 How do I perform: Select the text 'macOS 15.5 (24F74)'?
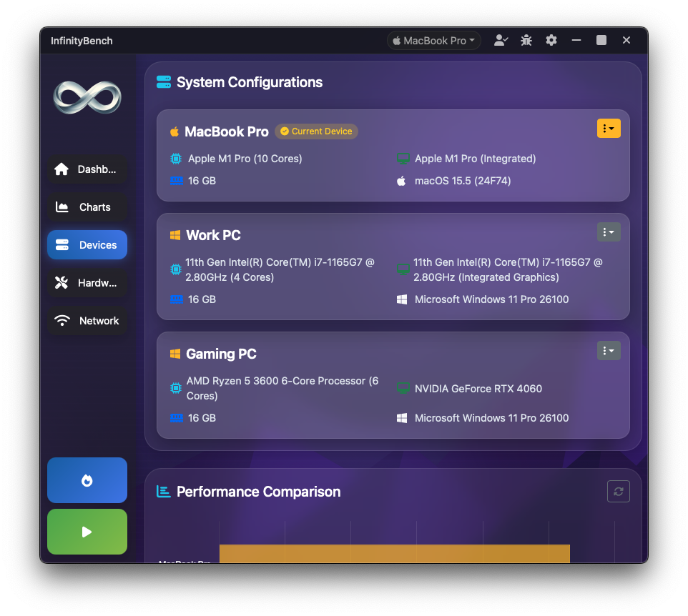[463, 181]
